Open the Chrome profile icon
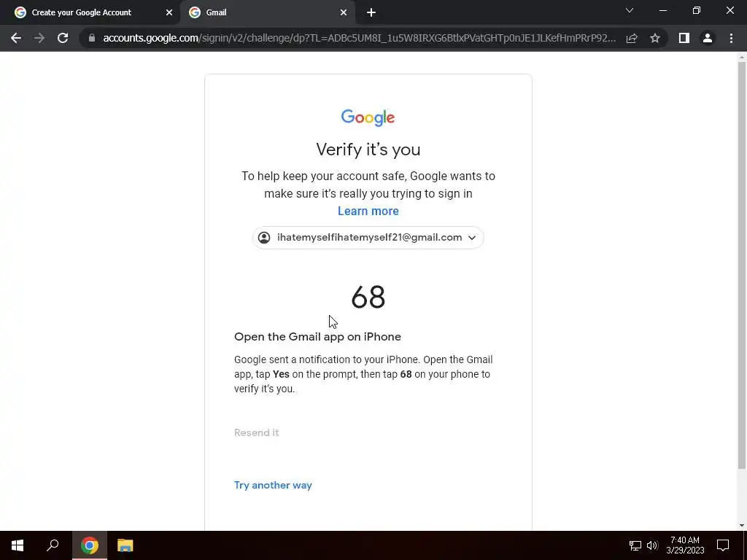 [708, 38]
